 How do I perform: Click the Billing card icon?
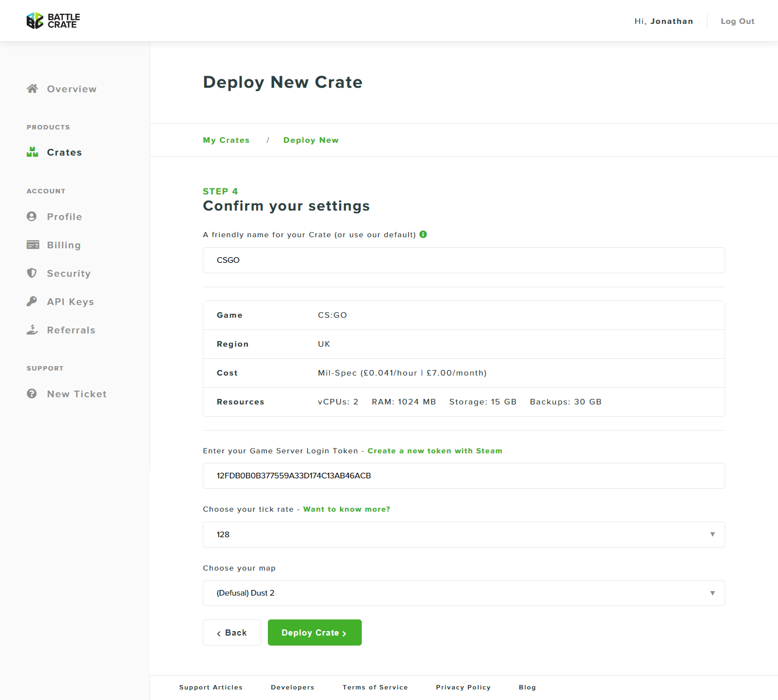[33, 244]
